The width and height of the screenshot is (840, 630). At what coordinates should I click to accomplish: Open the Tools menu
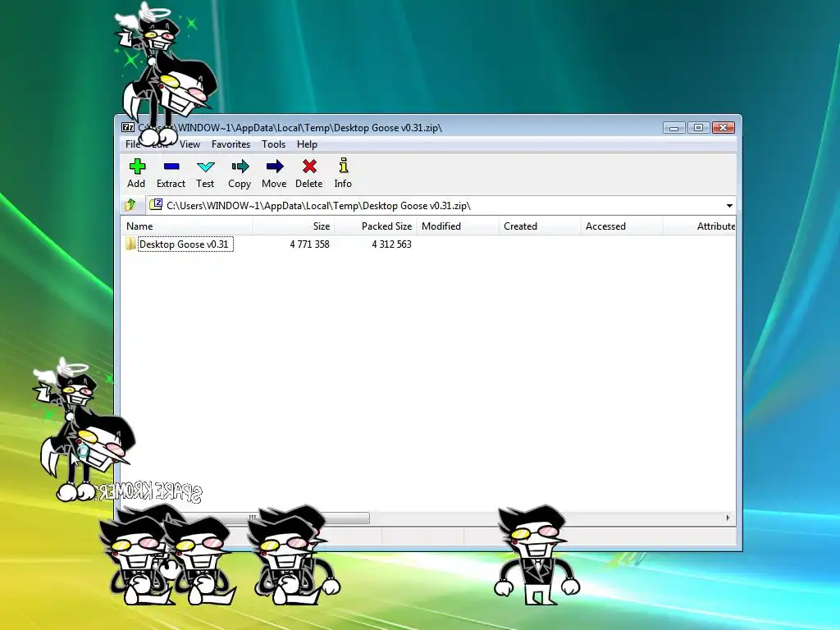coord(273,144)
